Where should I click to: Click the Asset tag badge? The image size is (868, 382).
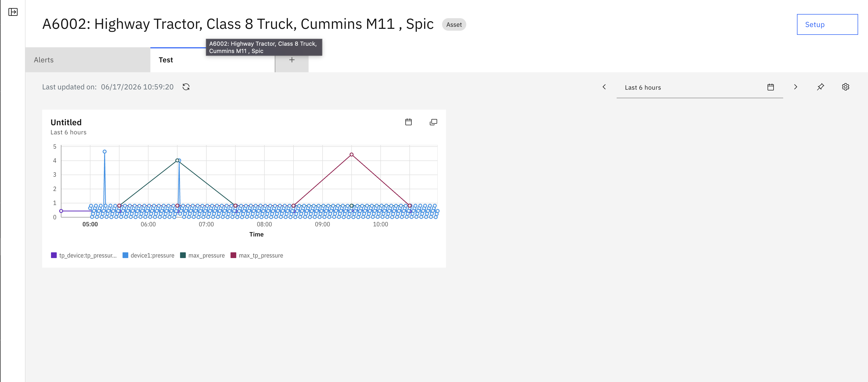pyautogui.click(x=454, y=25)
